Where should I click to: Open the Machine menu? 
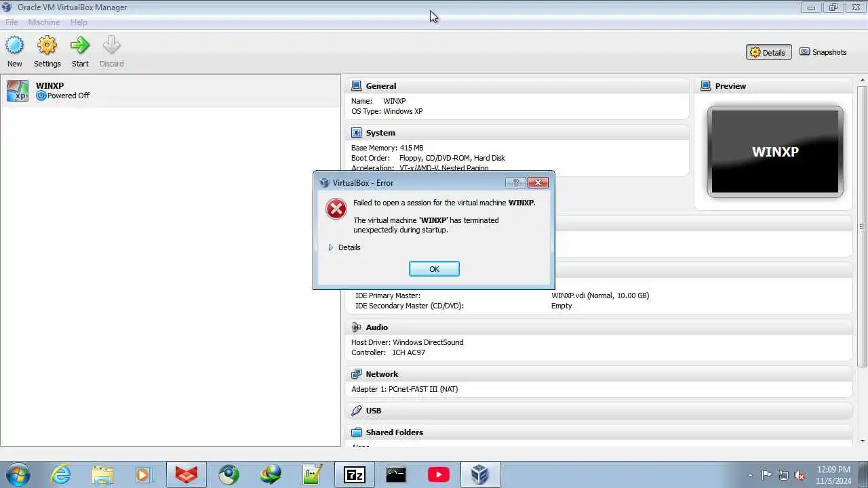(44, 22)
